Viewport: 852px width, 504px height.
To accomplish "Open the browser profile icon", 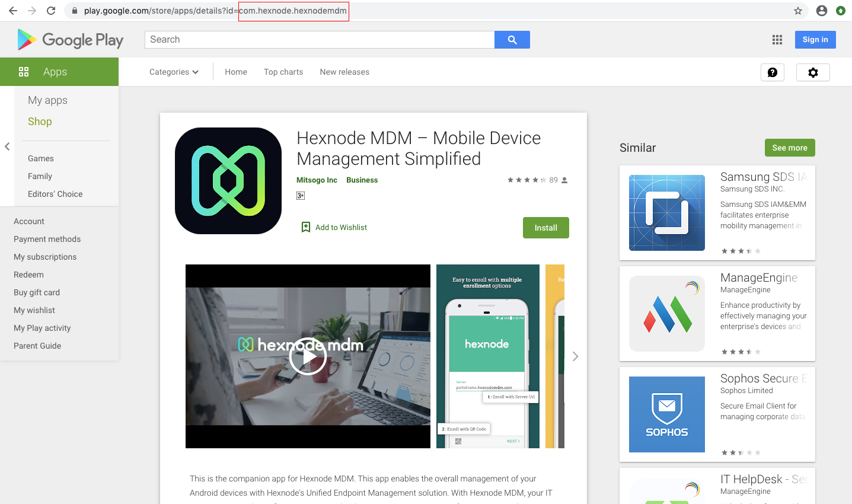I will tap(822, 11).
